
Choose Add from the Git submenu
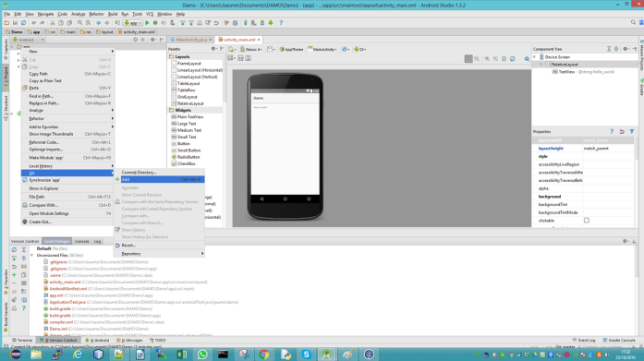pyautogui.click(x=159, y=179)
